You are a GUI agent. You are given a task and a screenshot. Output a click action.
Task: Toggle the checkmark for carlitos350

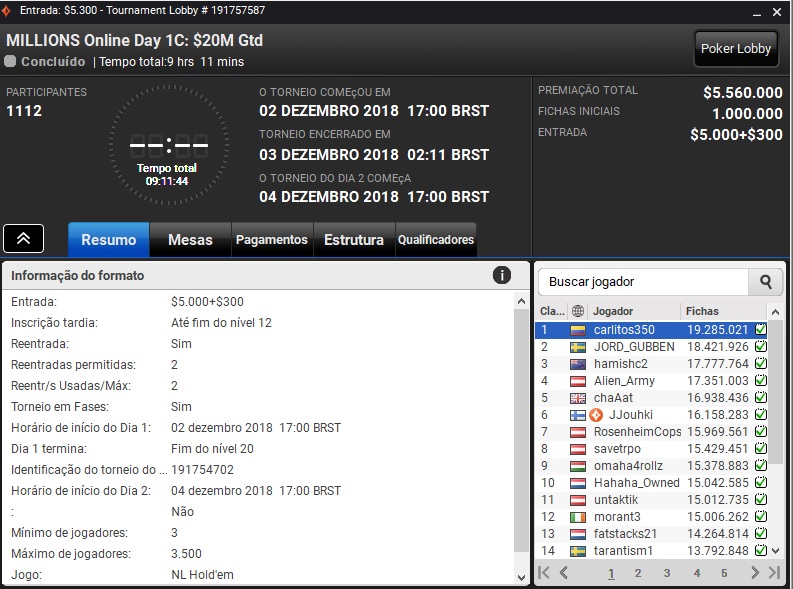tap(760, 330)
